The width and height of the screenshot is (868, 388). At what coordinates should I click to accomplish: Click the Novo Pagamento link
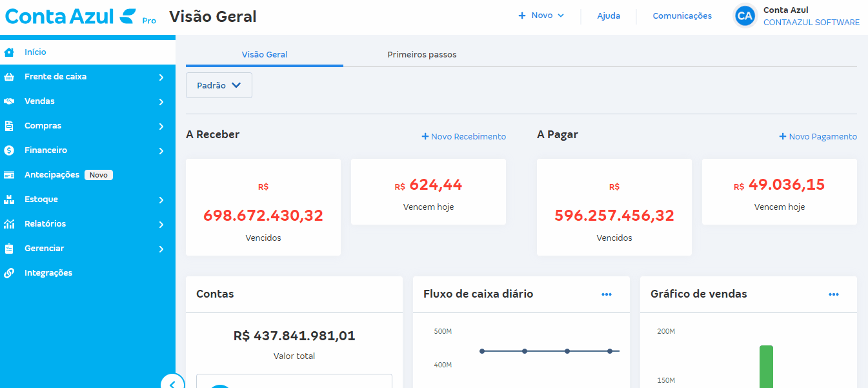818,137
